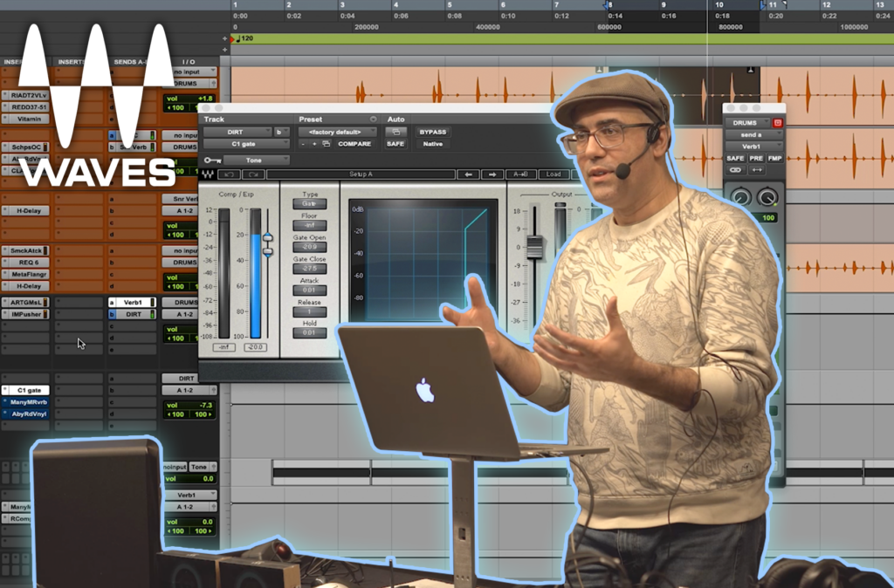The image size is (894, 588).
Task: Open the ARTGMsL insert
Action: point(25,303)
